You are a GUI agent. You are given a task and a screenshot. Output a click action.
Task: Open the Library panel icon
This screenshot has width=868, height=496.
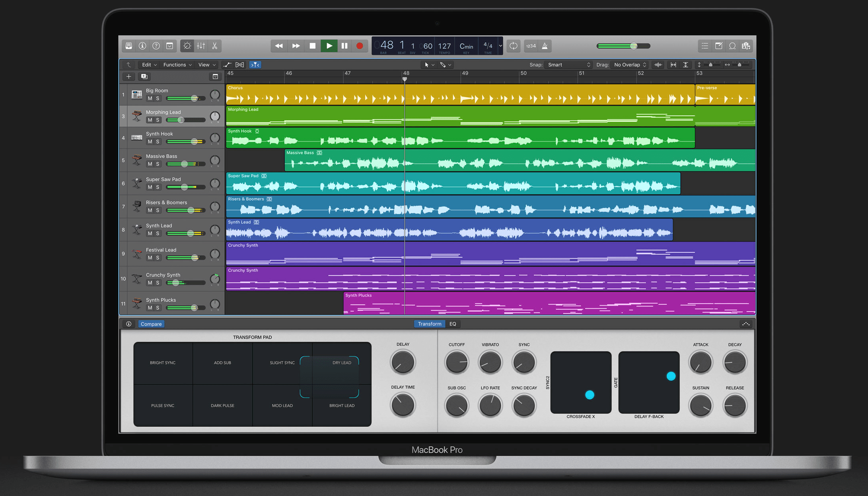pos(128,46)
